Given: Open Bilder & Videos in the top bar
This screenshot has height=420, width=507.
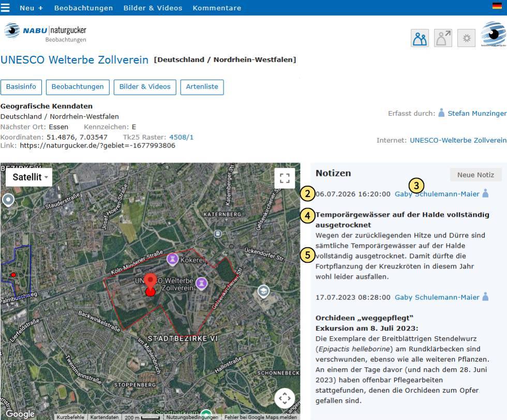Looking at the screenshot, I should click(153, 8).
